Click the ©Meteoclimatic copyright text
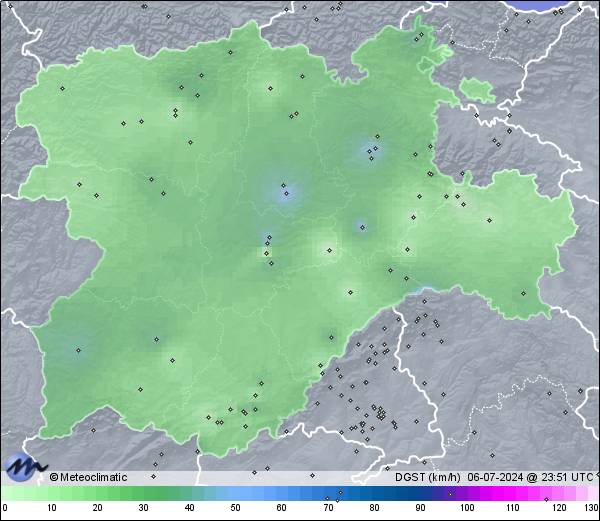Viewport: 600px width, 521px height. pos(88,477)
